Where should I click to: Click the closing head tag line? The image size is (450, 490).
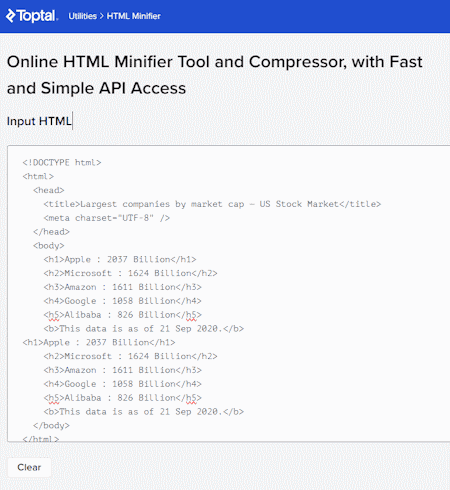(51, 232)
